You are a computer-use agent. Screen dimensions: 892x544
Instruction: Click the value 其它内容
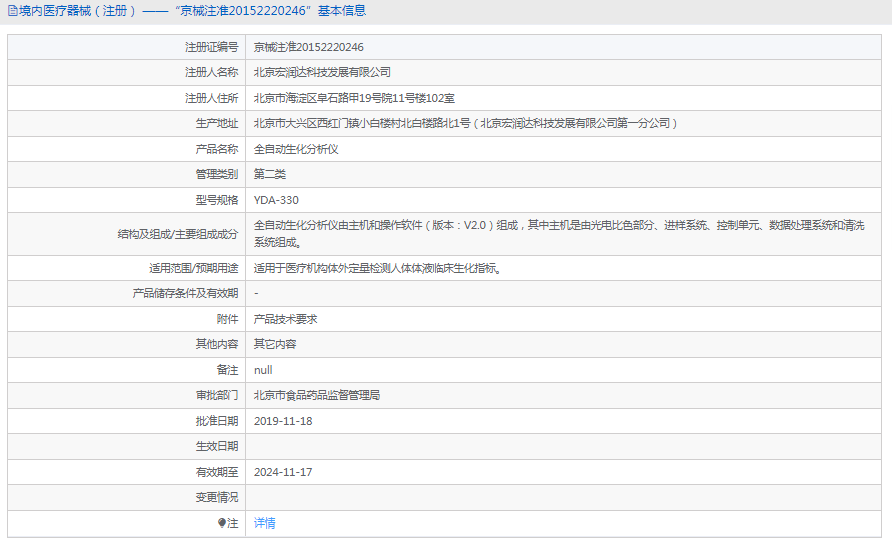point(275,344)
